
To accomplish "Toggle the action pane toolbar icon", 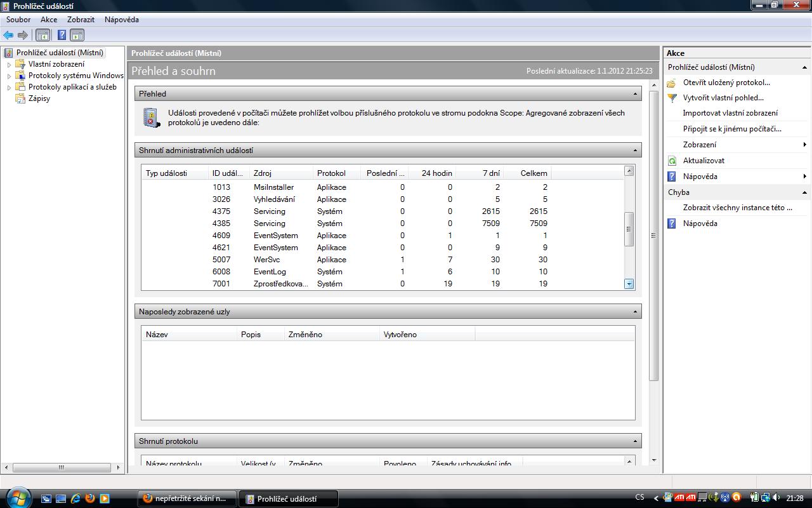I will pos(77,36).
